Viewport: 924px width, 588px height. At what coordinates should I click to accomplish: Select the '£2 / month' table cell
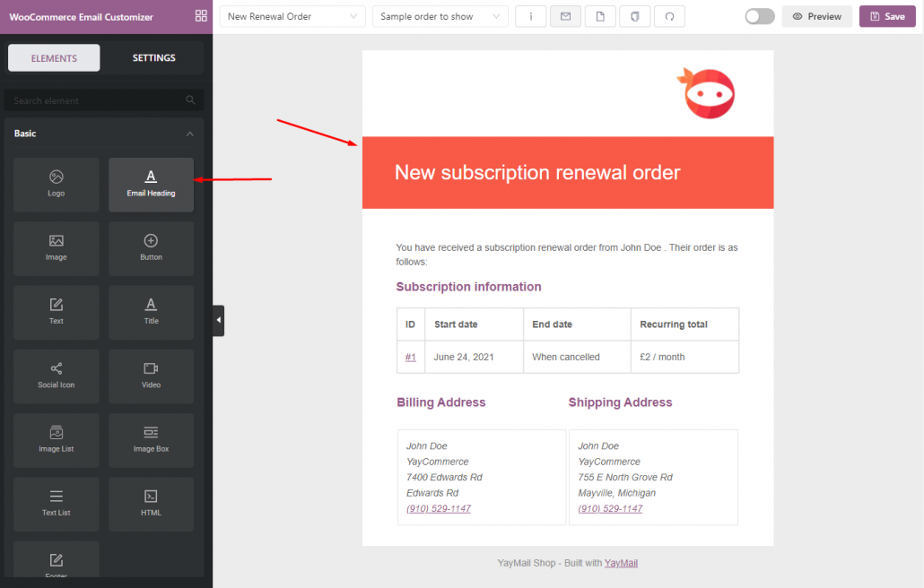684,357
